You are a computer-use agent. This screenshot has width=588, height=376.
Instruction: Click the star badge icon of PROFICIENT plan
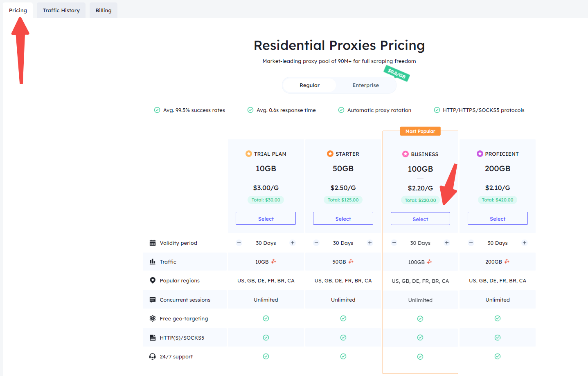pyautogui.click(x=480, y=154)
